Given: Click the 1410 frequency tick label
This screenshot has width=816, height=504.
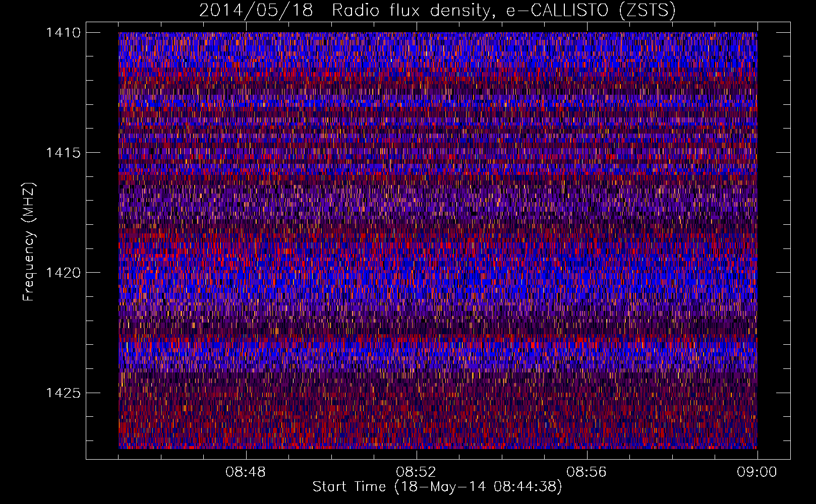Looking at the screenshot, I should pos(63,33).
